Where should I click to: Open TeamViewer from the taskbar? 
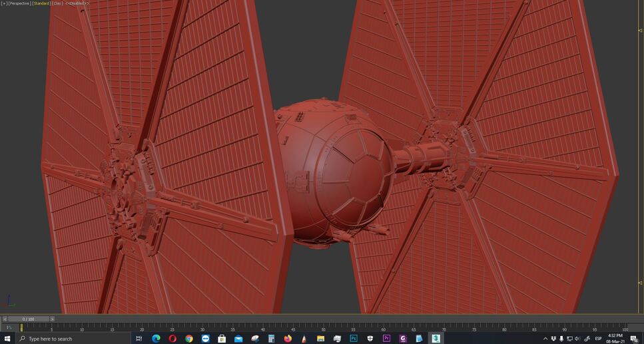(205, 339)
